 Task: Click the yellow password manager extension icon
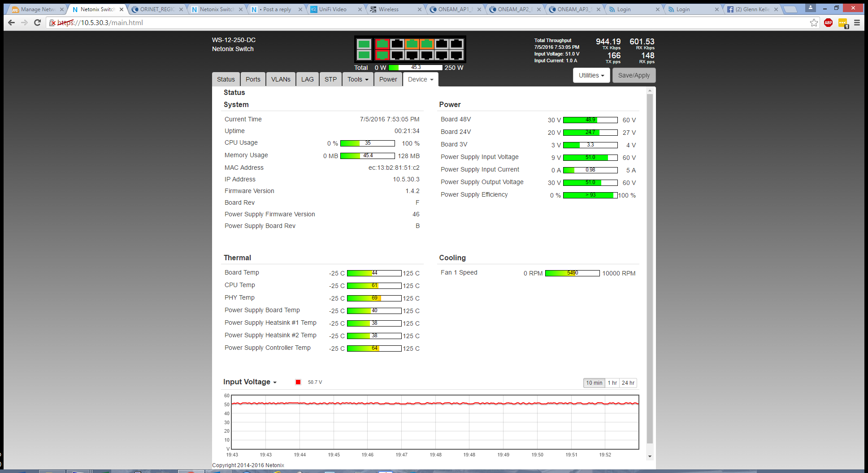point(842,23)
